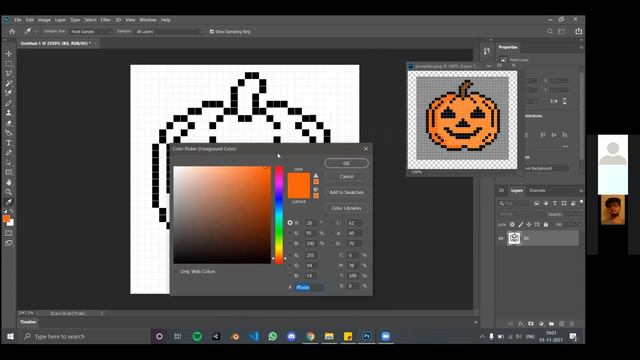Open the Sample Size dropdown

91,31
